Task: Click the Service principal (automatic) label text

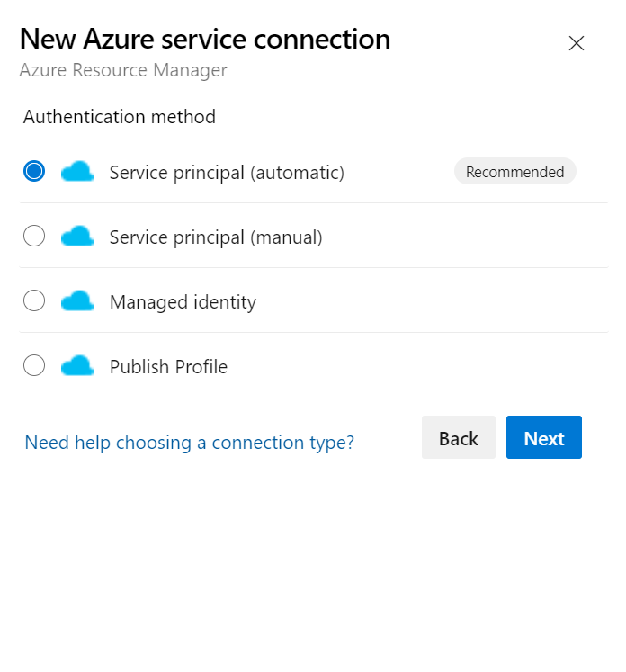Action: coord(227,173)
